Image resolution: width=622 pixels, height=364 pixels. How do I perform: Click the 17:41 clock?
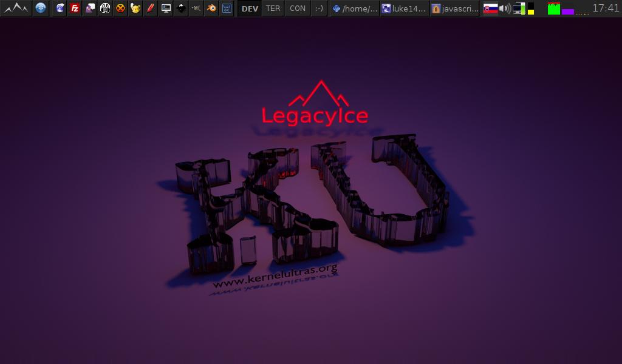[606, 8]
